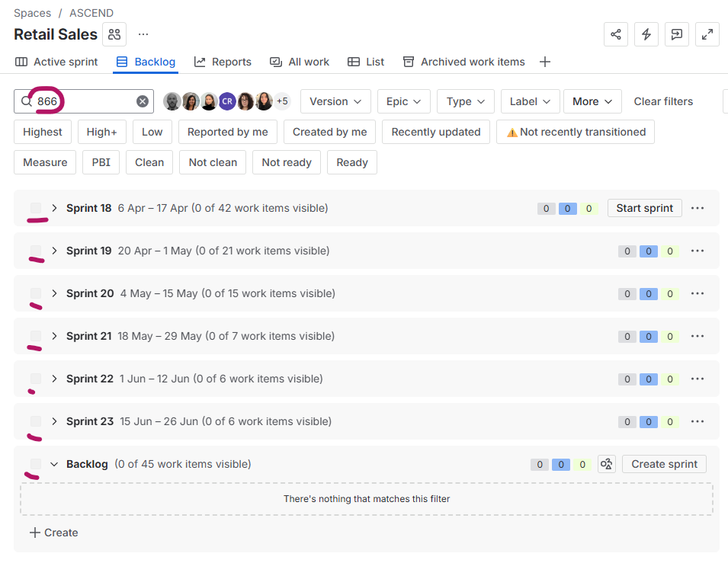Open the ASCEND breadcrumb link
The height and width of the screenshot is (563, 728).
pos(91,13)
